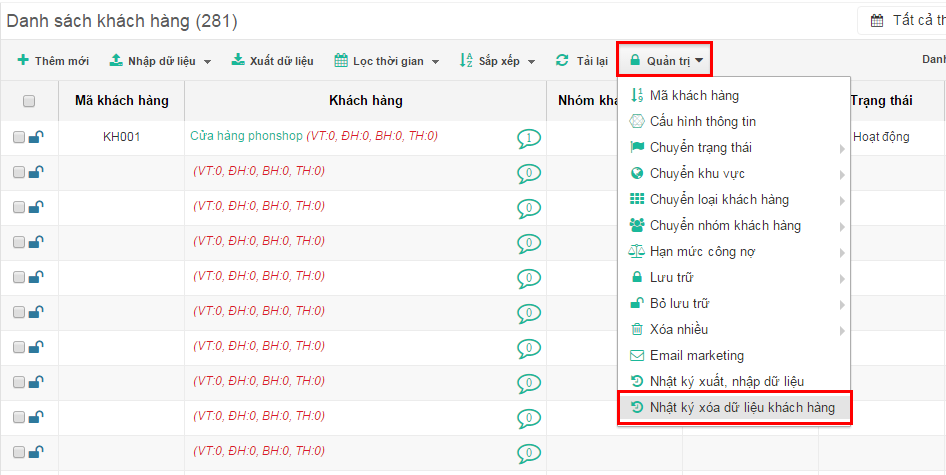The width and height of the screenshot is (946, 475).
Task: Open the Cửa hàng phonshop customer link
Action: click(x=246, y=136)
